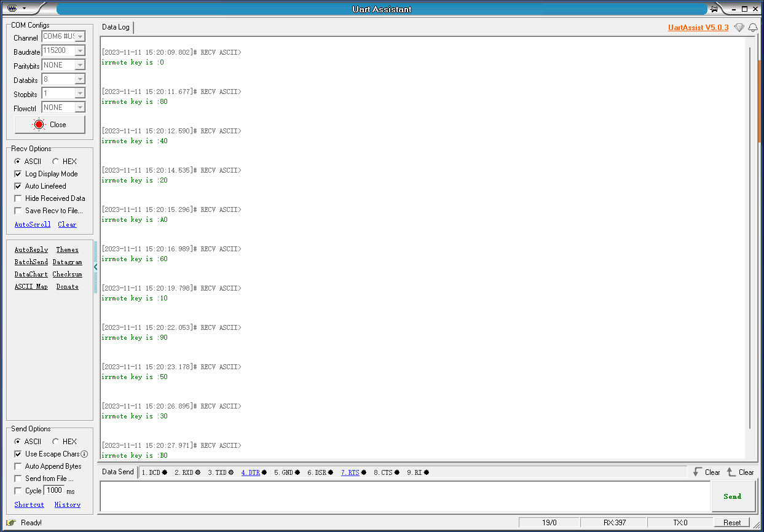Toggle Log Display Mode checkbox

coord(18,174)
